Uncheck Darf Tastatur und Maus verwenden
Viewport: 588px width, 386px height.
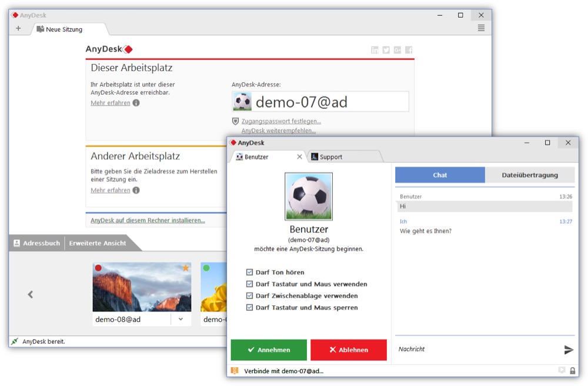[249, 284]
